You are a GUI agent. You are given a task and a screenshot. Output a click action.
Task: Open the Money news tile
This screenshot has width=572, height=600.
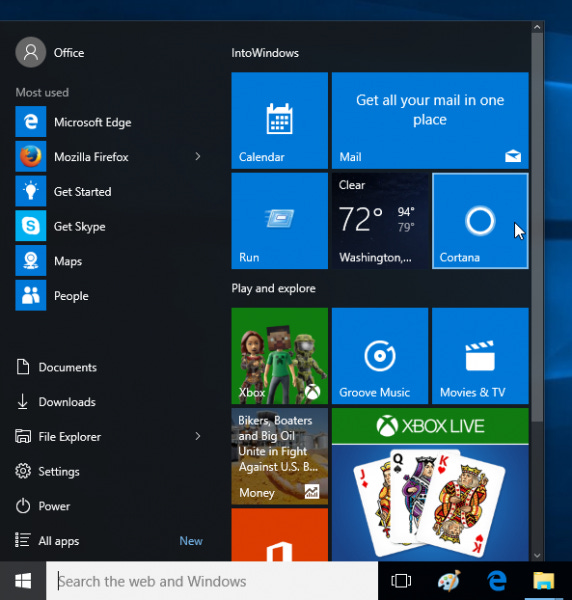279,456
